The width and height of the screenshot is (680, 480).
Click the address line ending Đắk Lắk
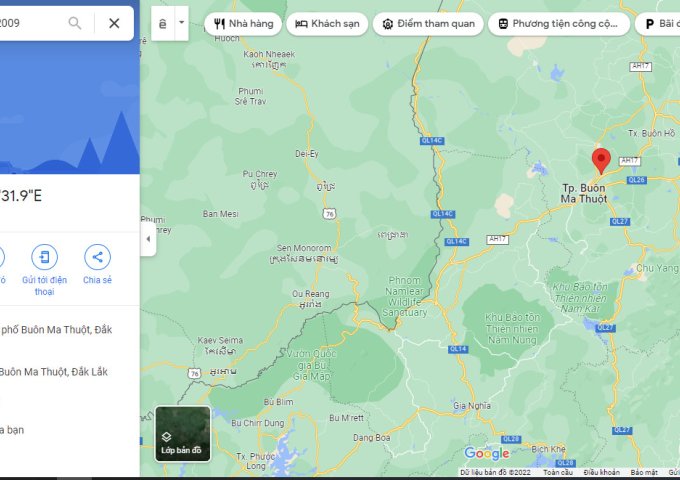[54, 372]
